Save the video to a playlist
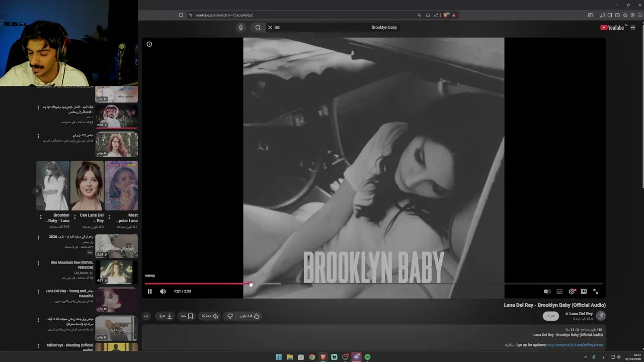This screenshot has height=362, width=644. tap(187, 316)
